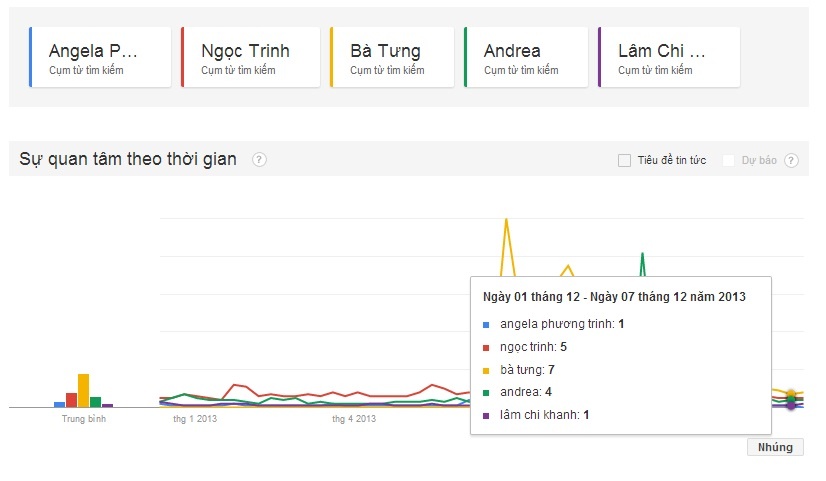The width and height of the screenshot is (826, 481).
Task: Click the red bar in the Trung bình chart
Action: pos(71,400)
